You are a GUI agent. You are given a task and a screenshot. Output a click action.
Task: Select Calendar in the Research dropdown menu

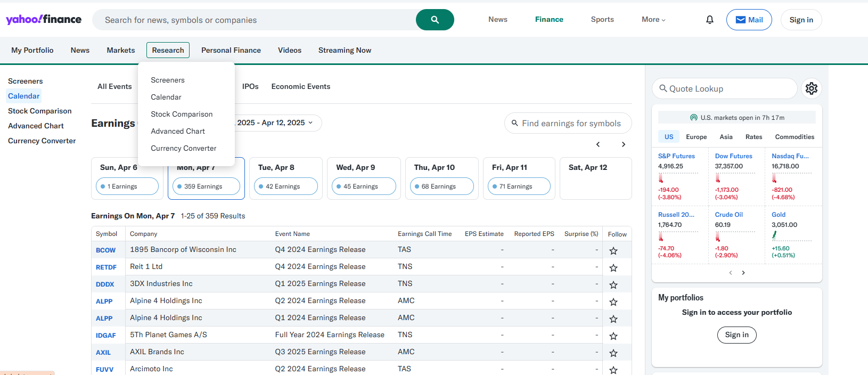(x=166, y=97)
